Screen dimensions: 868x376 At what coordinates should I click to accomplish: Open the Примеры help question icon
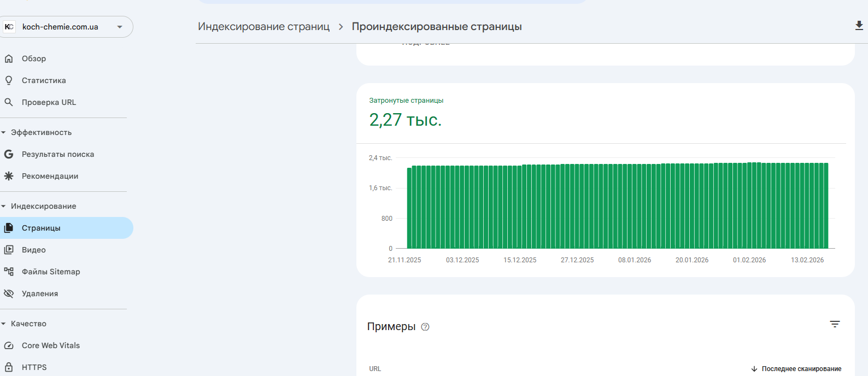425,327
